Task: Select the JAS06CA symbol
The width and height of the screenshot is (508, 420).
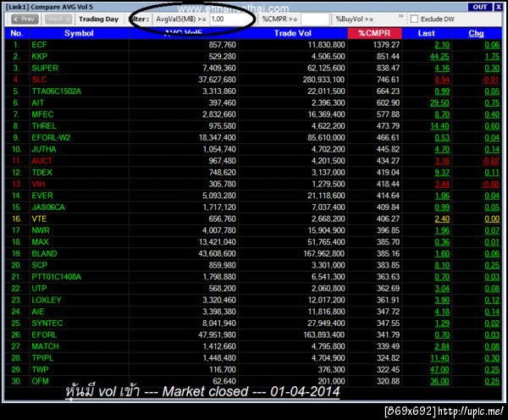Action: (48, 207)
